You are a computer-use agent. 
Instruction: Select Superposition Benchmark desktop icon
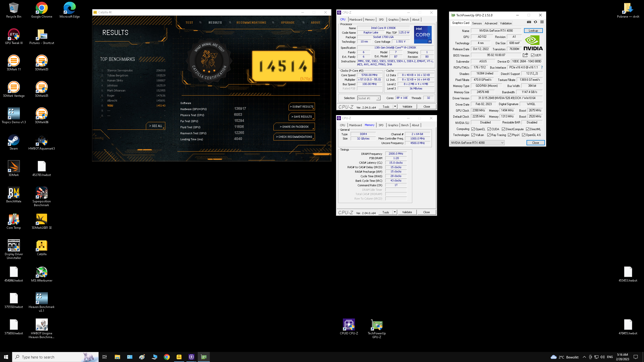[x=42, y=197]
